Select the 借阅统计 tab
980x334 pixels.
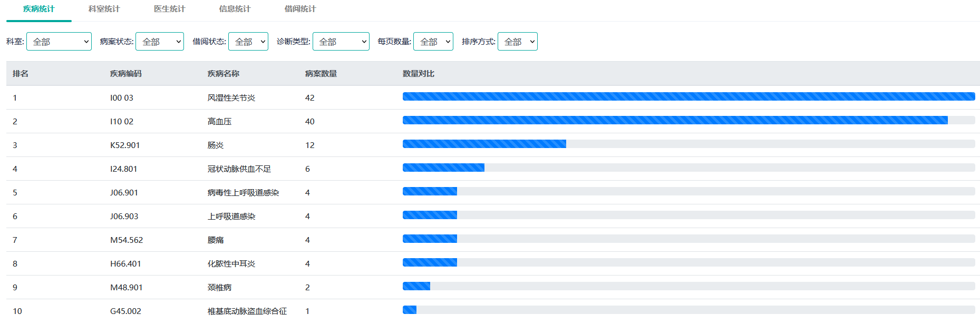click(x=300, y=9)
